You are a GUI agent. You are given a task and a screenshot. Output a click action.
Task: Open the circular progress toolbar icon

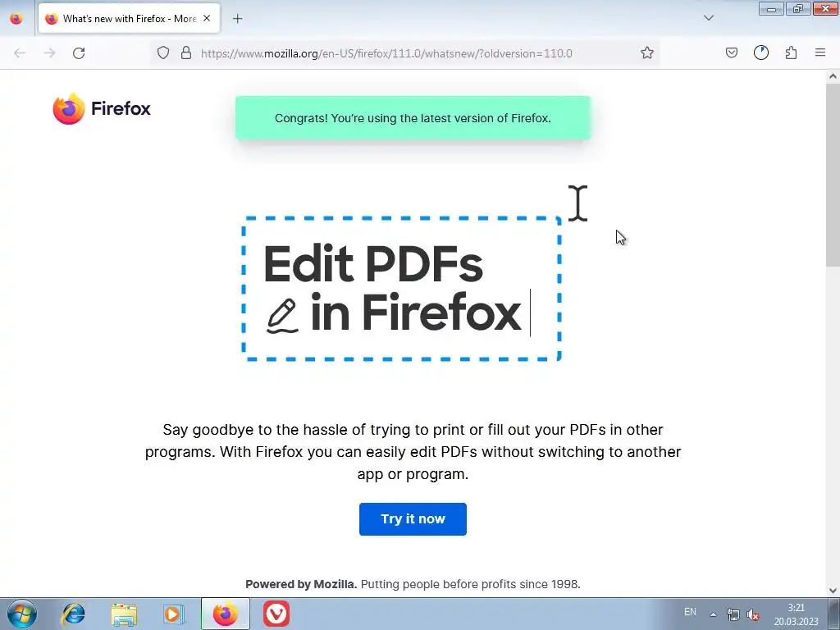click(x=760, y=52)
